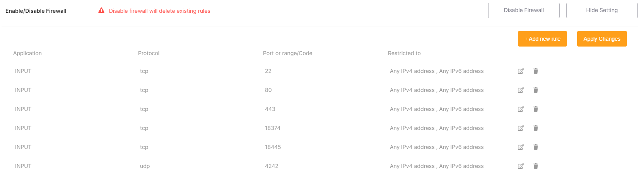Delete the port 18374 rule
The width and height of the screenshot is (644, 178).
coord(536,128)
